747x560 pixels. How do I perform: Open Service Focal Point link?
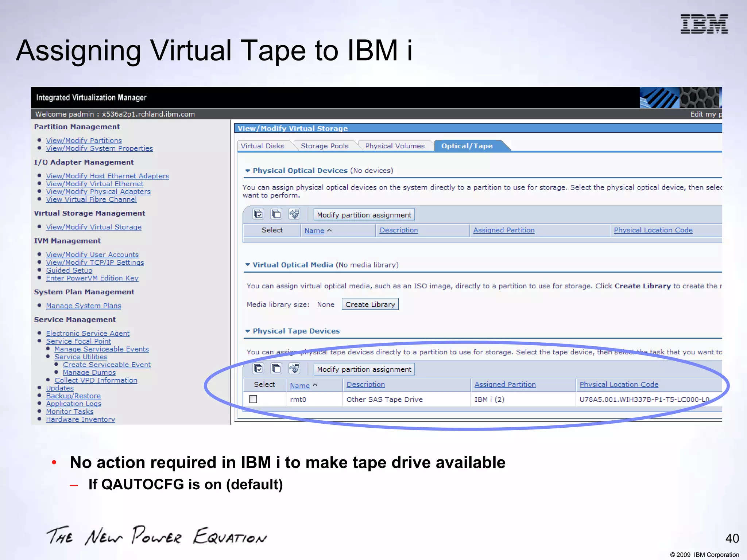tap(78, 341)
